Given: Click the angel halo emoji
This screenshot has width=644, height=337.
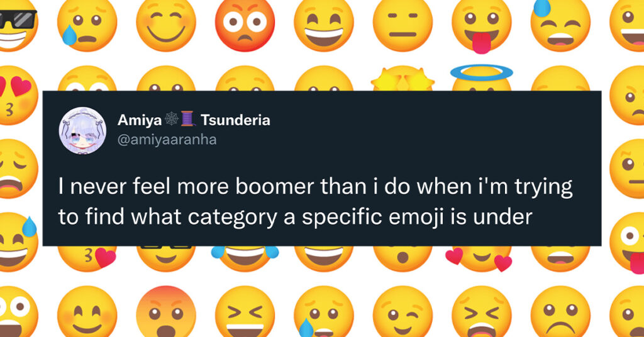Looking at the screenshot, I should 481,77.
